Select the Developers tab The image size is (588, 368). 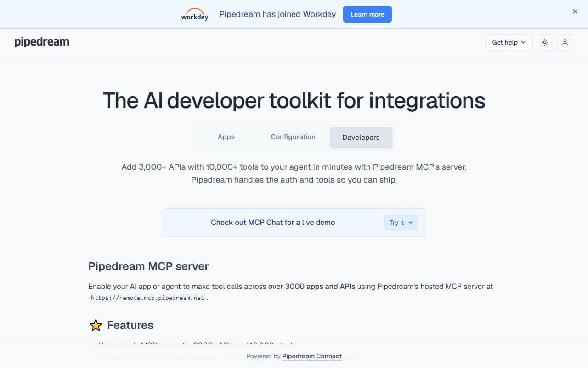(361, 138)
